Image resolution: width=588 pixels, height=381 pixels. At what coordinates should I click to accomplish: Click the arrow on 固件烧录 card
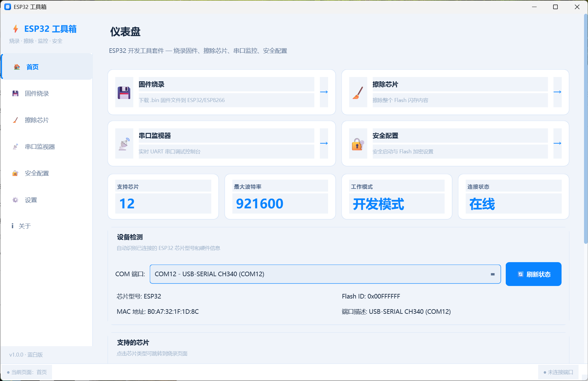tap(324, 92)
